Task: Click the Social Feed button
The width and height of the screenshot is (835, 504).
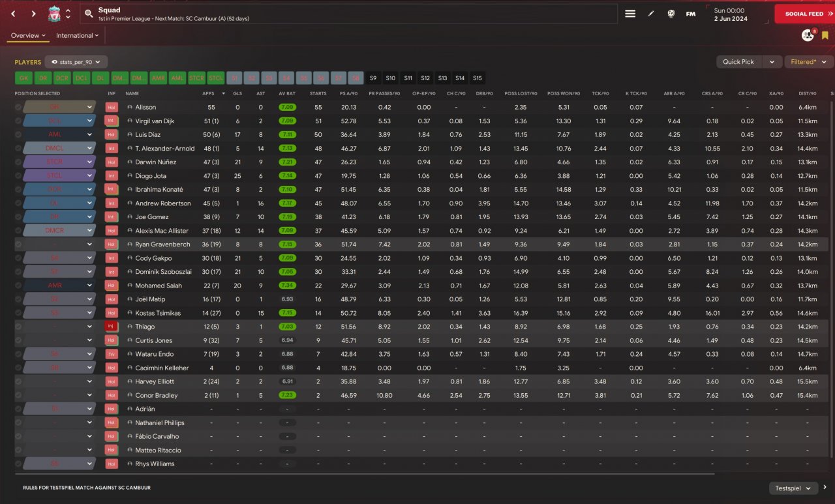Action: click(804, 14)
